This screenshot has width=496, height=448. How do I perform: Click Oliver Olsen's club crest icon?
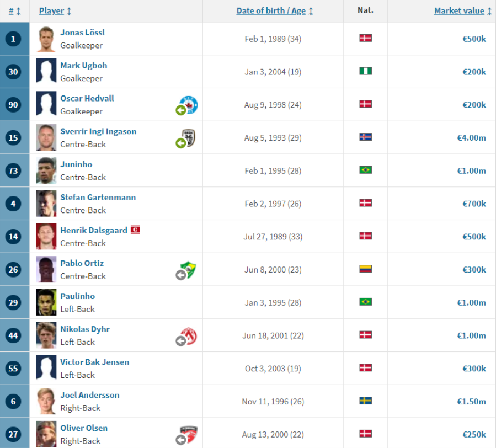click(189, 434)
